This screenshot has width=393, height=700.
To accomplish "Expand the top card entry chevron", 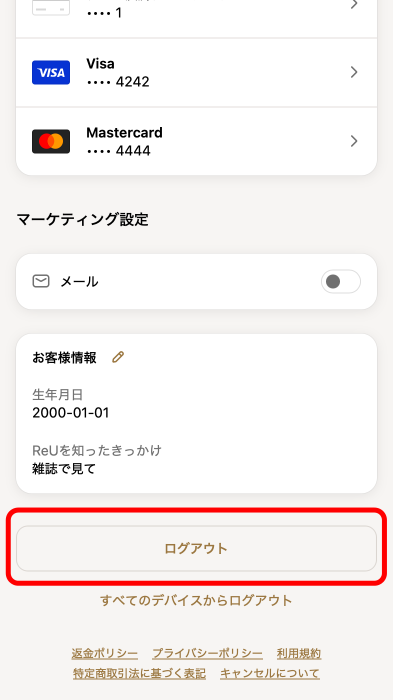I will (x=354, y=4).
